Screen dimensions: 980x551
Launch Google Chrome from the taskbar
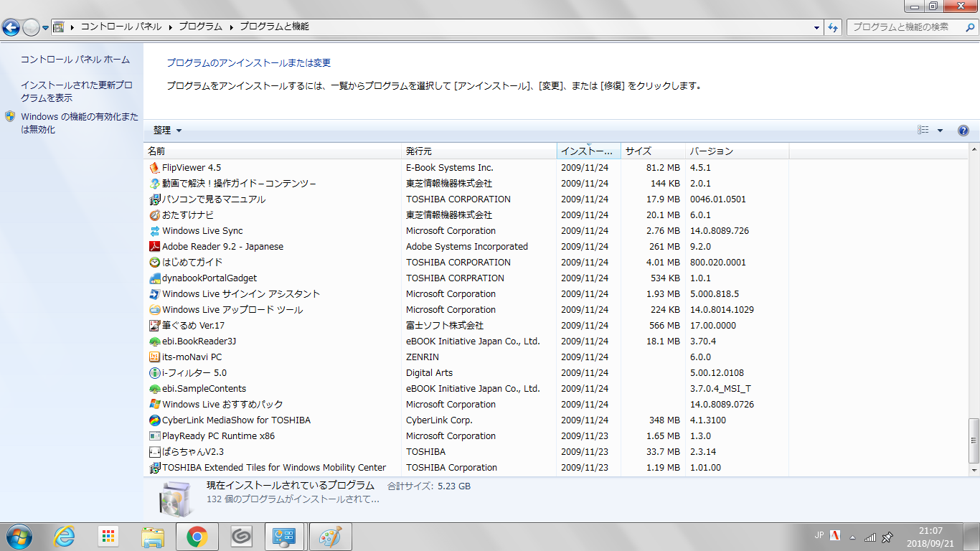point(197,536)
